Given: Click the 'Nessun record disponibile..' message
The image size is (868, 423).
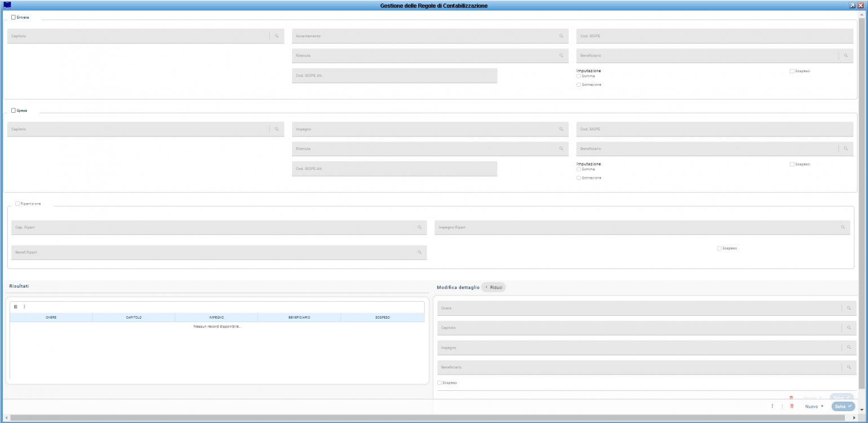Looking at the screenshot, I should 217,327.
